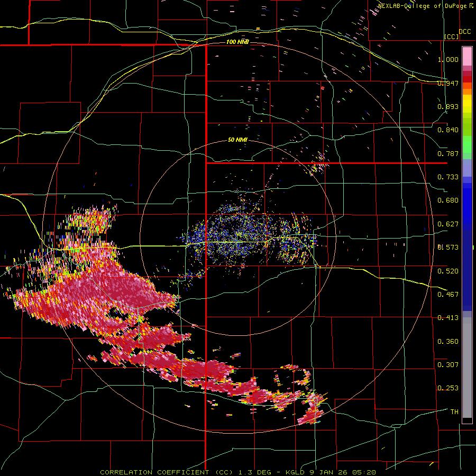The height and width of the screenshot is (476, 476).
Task: Select the 0.947 scale value
Action: click(448, 83)
